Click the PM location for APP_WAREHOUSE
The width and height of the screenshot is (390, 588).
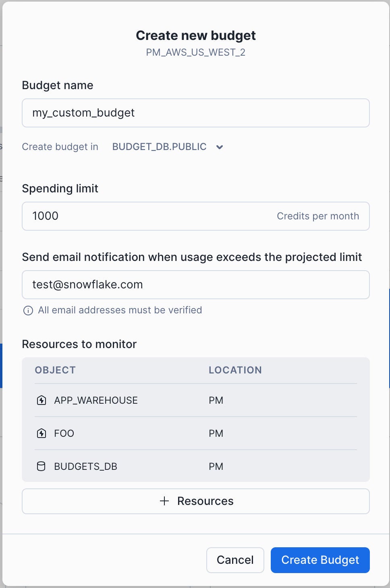[x=216, y=400]
